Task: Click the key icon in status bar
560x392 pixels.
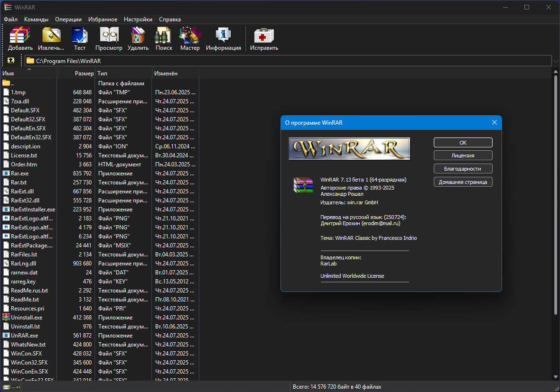Action: 16,387
